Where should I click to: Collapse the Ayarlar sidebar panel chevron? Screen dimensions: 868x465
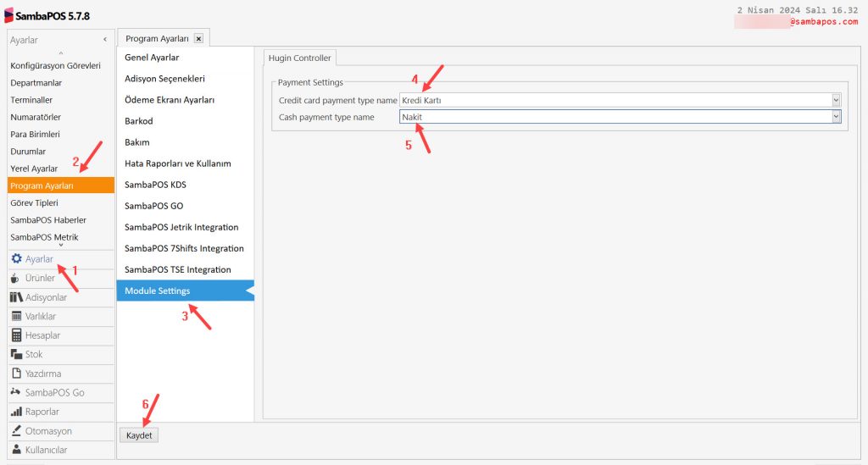(x=105, y=40)
